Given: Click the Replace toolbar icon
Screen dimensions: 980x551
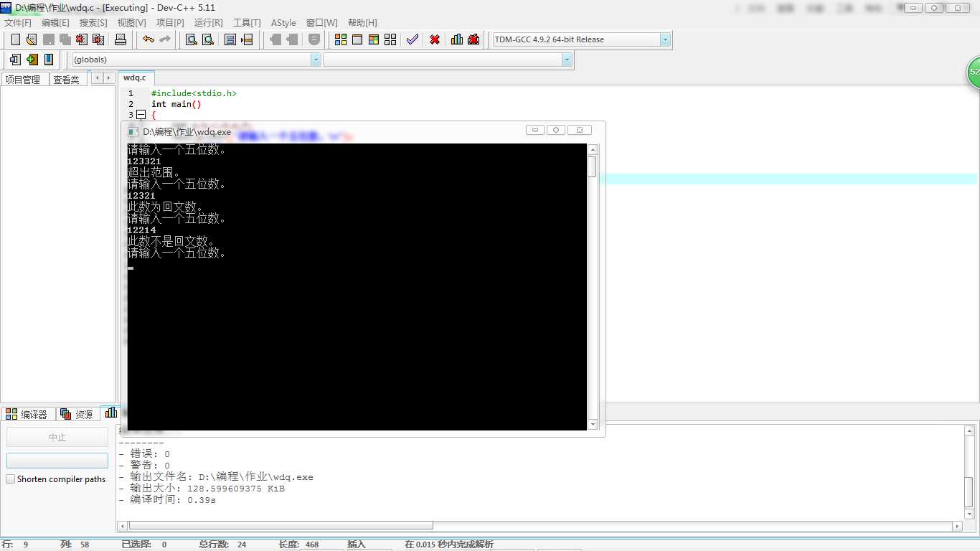Looking at the screenshot, I should coord(208,39).
